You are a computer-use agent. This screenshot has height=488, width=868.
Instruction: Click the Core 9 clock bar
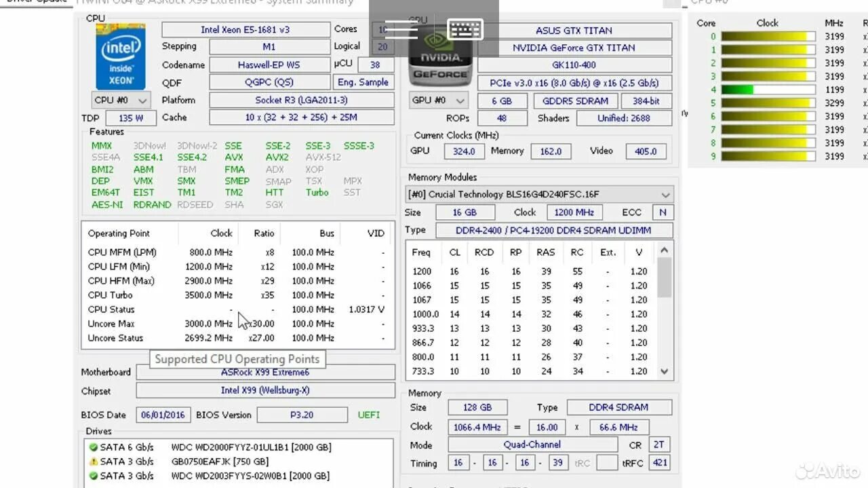(x=768, y=156)
